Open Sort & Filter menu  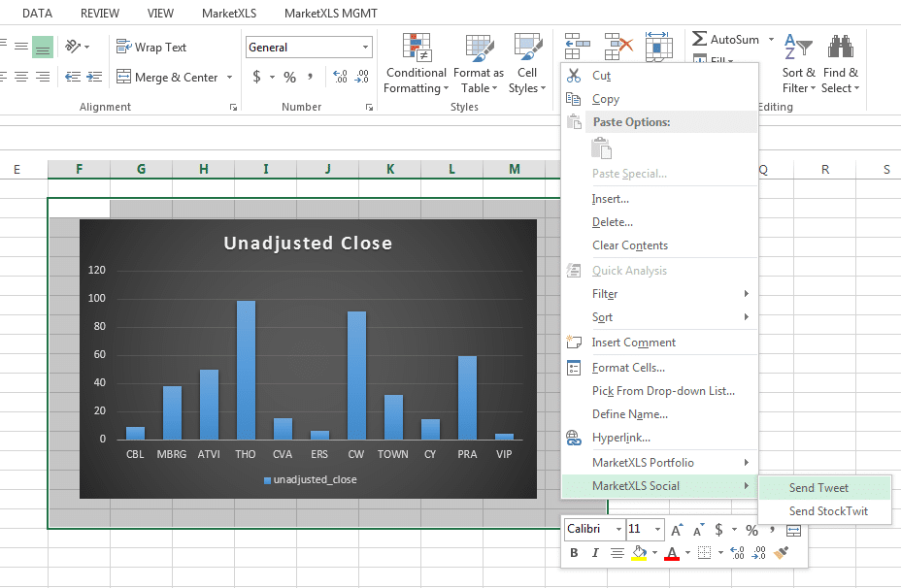coord(799,64)
